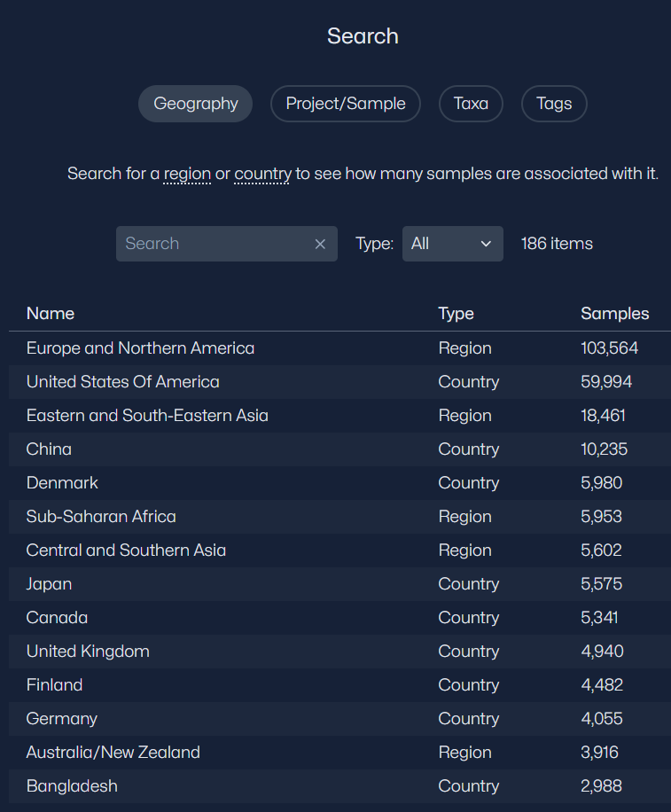Select the Tags tab
The height and width of the screenshot is (812, 671).
click(554, 104)
